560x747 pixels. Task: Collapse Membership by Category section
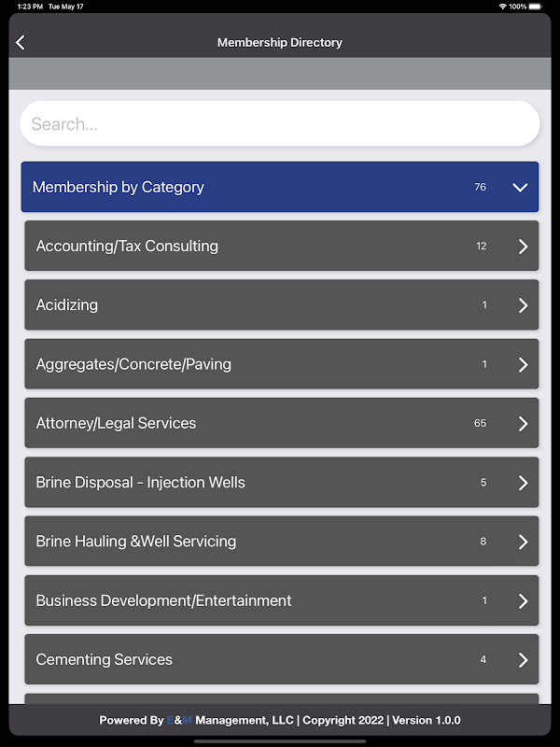pos(521,188)
